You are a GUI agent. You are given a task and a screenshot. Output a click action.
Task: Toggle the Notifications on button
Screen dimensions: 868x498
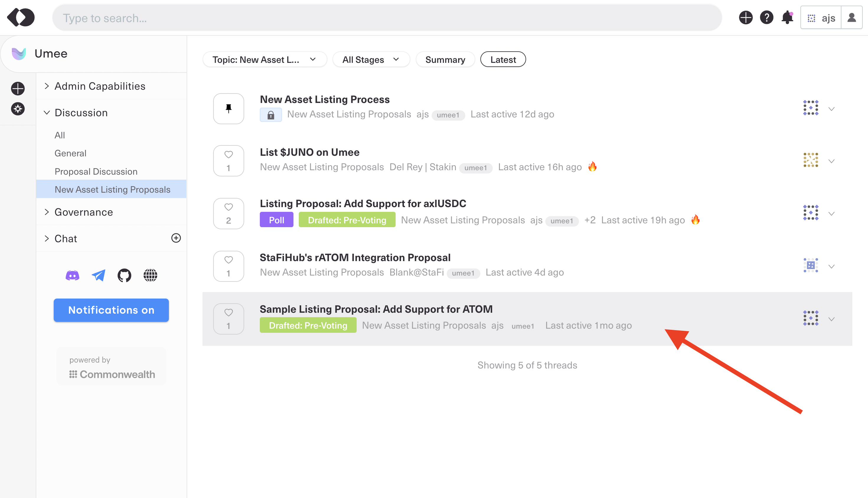click(x=111, y=310)
